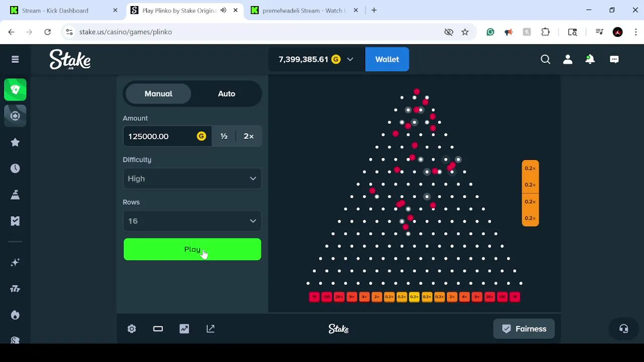Open challenges mountain flag icon
644x362 pixels.
coord(15,195)
